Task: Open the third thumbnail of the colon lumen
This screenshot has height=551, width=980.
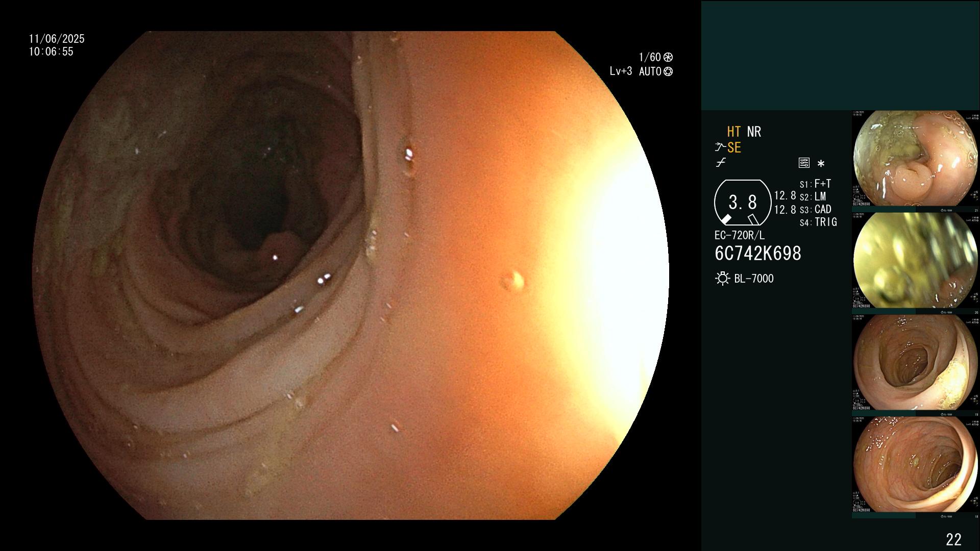Action: [915, 363]
